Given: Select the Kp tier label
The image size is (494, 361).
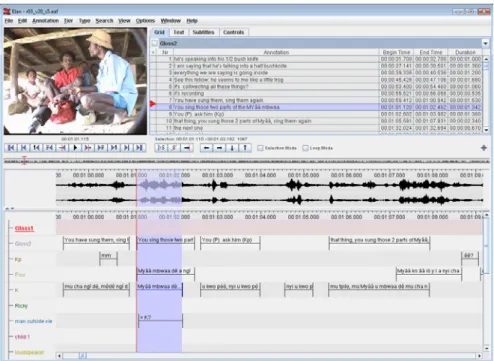Looking at the screenshot, I should click(x=18, y=259).
